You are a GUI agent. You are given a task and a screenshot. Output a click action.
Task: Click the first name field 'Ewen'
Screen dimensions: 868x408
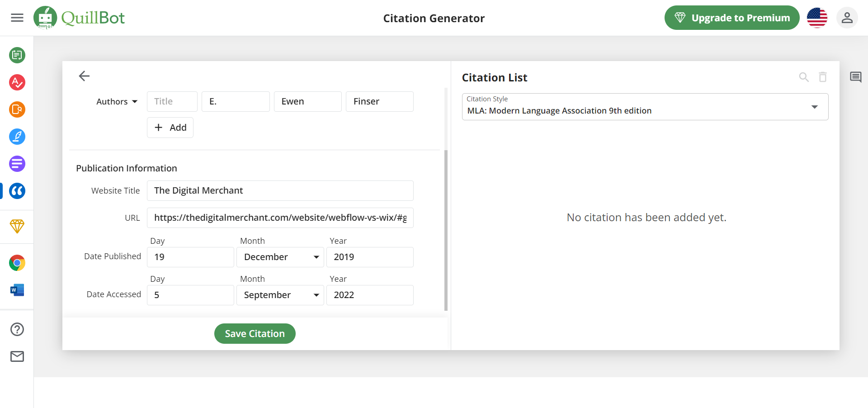point(308,101)
